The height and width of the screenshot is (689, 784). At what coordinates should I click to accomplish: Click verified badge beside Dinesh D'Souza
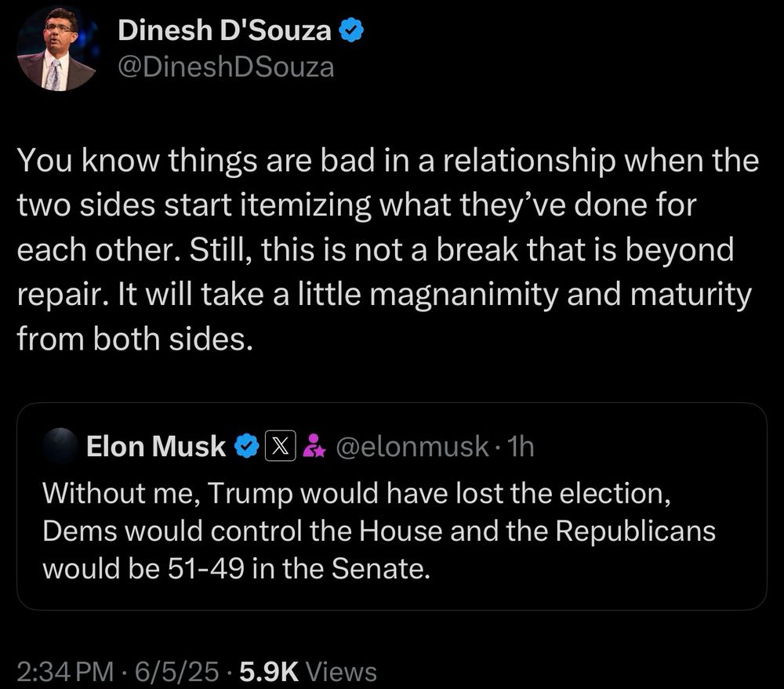pos(351,31)
